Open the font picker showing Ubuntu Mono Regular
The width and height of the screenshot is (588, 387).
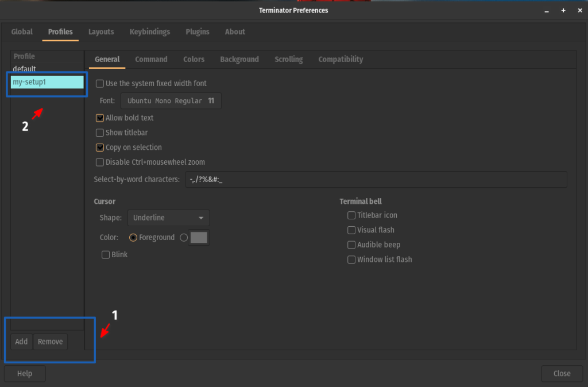pyautogui.click(x=171, y=100)
